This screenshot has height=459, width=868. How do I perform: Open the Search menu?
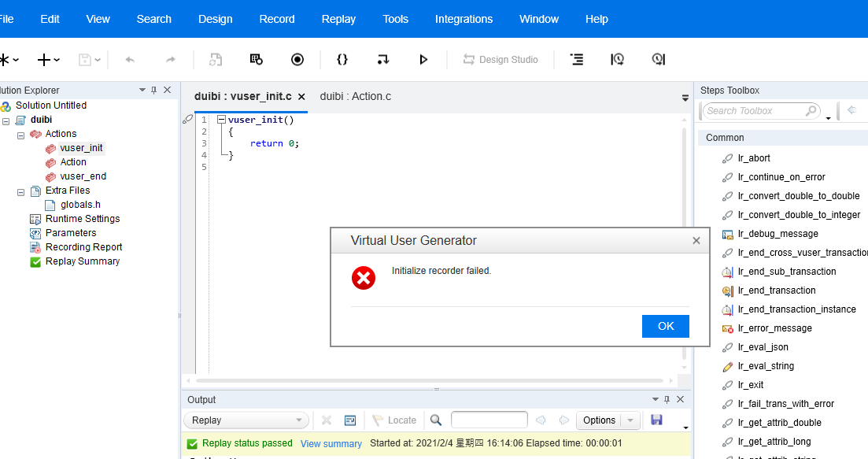click(x=154, y=19)
